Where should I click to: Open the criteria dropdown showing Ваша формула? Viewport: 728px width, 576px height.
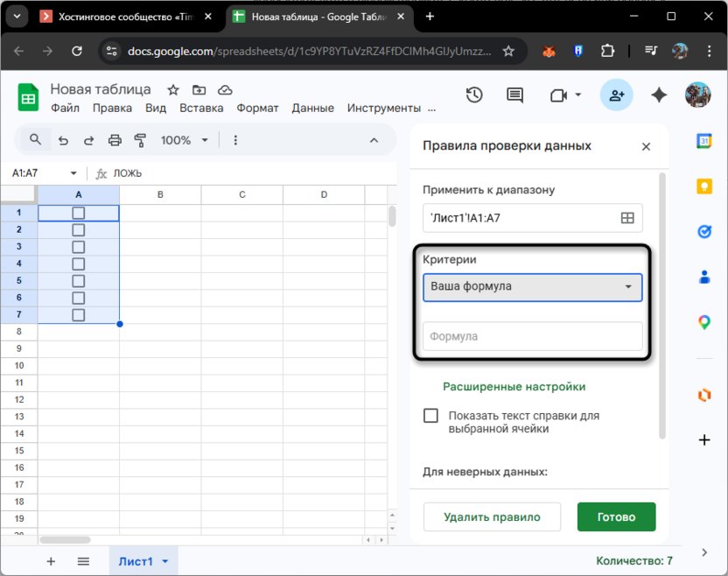point(532,286)
